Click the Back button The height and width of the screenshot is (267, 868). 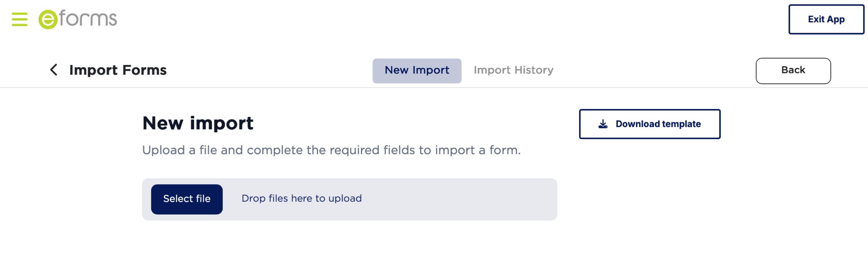(793, 70)
